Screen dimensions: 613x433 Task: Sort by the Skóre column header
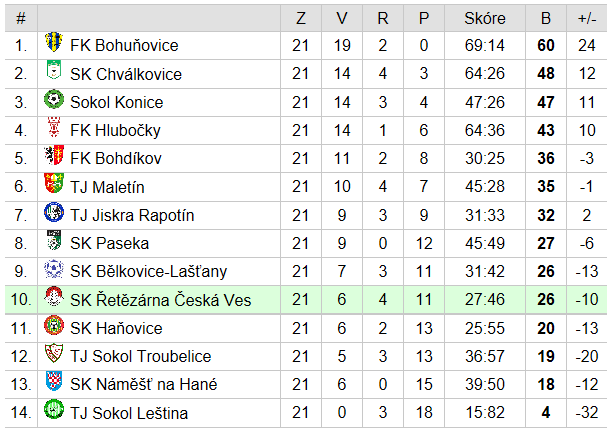point(485,18)
